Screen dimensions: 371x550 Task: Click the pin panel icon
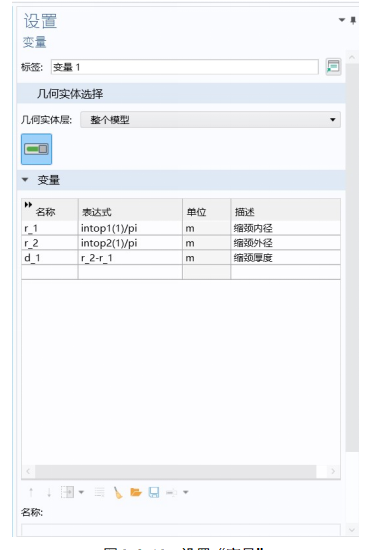tap(353, 20)
